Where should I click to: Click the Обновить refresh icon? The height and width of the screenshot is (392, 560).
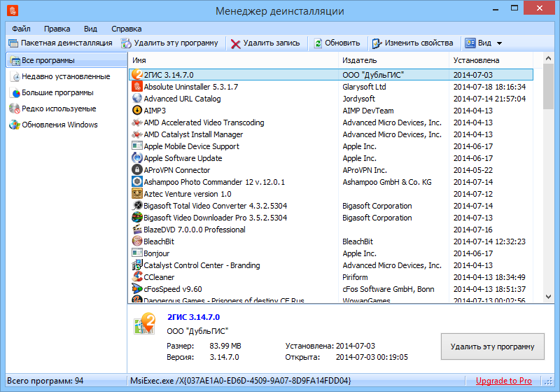318,43
